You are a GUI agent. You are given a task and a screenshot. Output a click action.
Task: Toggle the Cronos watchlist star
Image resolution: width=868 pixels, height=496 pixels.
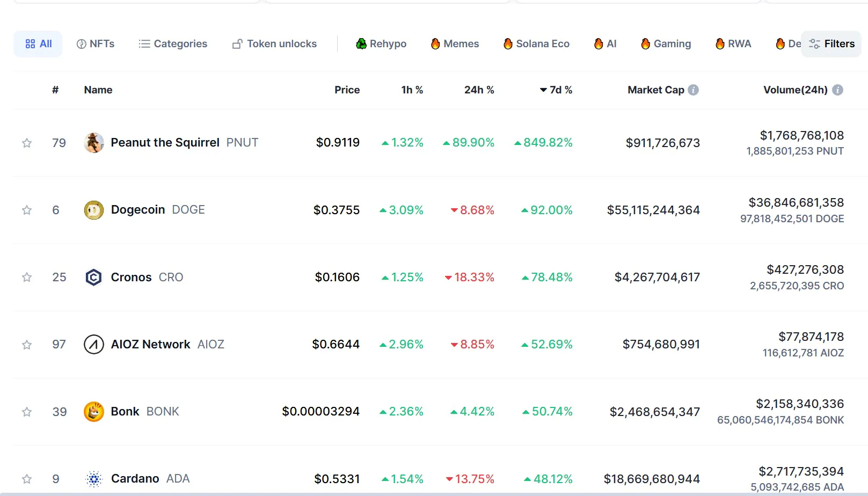point(27,277)
